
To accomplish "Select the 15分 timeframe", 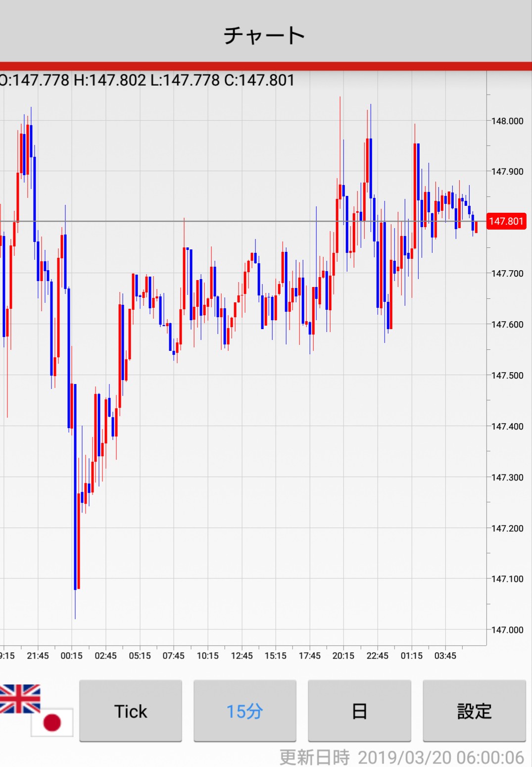I will [244, 711].
